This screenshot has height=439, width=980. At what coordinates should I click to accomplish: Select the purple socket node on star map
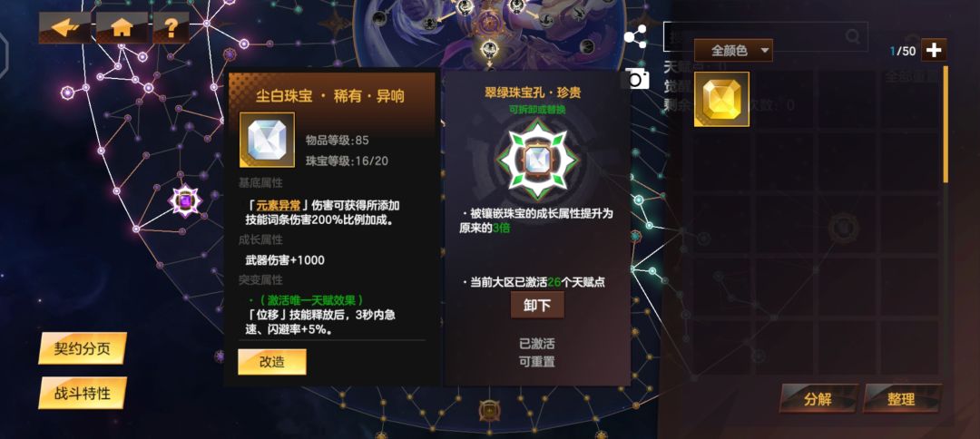click(x=186, y=201)
